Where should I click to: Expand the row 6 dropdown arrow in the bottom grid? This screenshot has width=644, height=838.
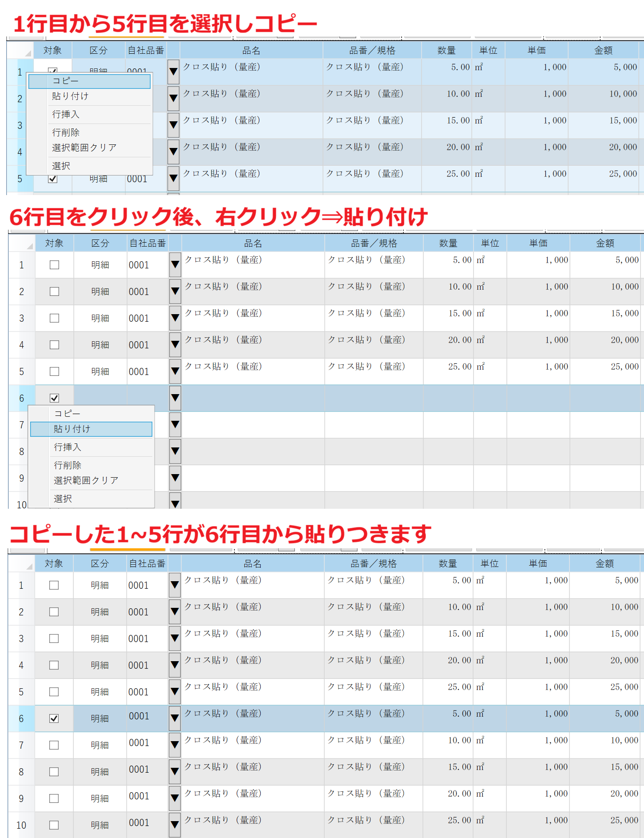[175, 718]
